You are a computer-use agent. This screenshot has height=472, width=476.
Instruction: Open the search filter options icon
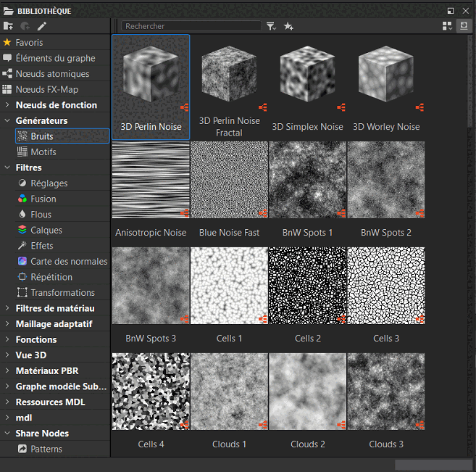[x=271, y=26]
